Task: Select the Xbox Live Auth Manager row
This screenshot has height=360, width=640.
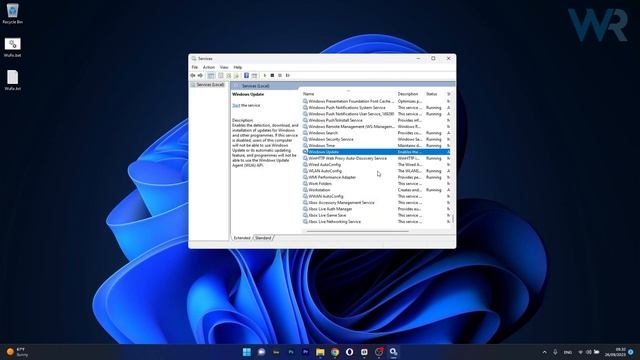Action: click(376, 209)
